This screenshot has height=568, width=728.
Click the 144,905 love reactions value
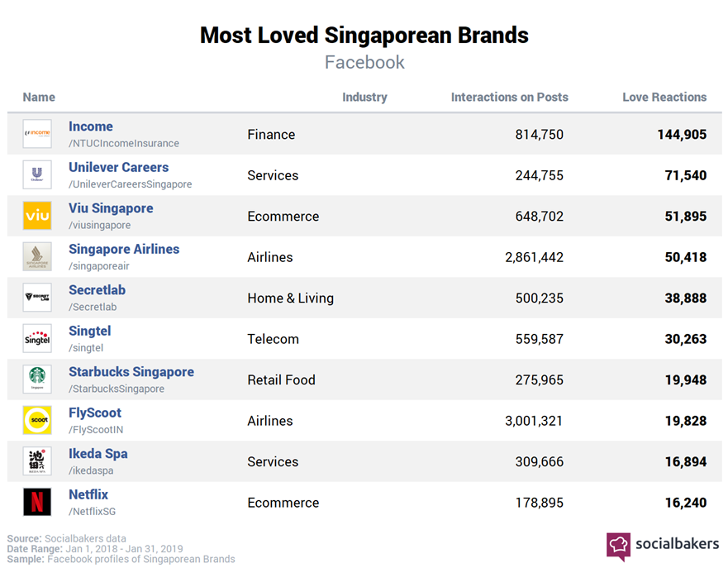tap(682, 134)
